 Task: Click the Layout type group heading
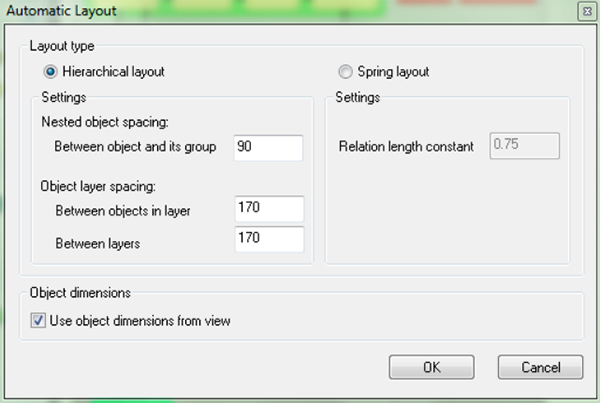click(62, 46)
